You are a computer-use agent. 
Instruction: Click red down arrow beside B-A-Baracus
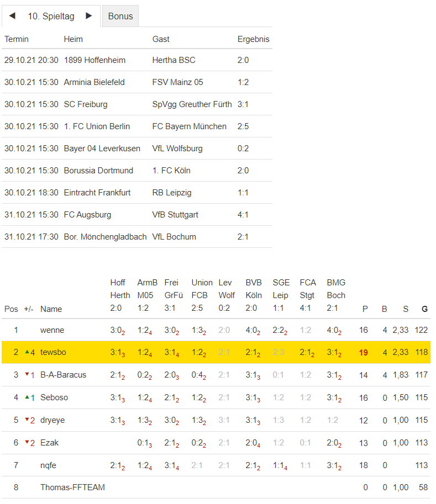[27, 374]
